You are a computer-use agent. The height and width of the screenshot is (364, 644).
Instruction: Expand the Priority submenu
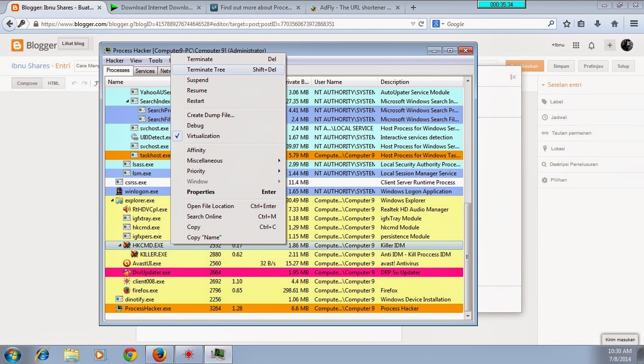pyautogui.click(x=227, y=171)
